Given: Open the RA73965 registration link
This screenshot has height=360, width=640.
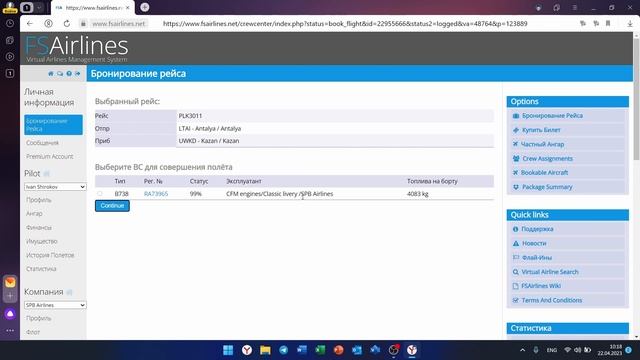Looking at the screenshot, I should click(x=156, y=193).
